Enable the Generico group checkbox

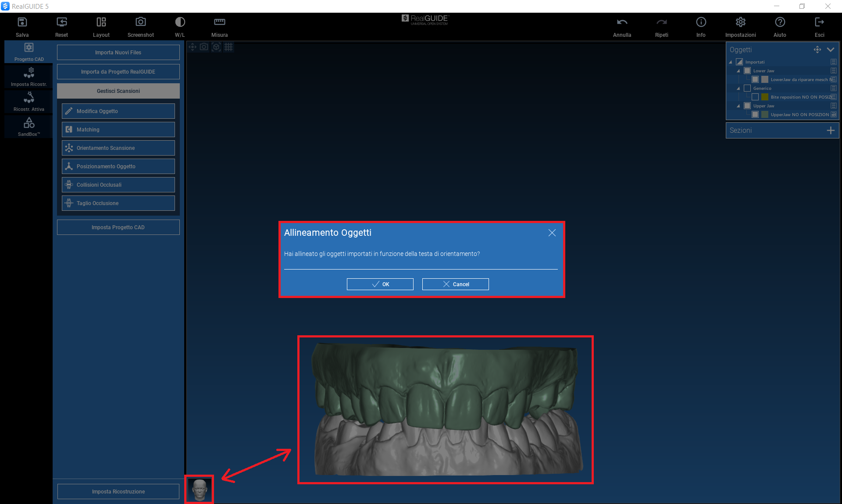[747, 88]
